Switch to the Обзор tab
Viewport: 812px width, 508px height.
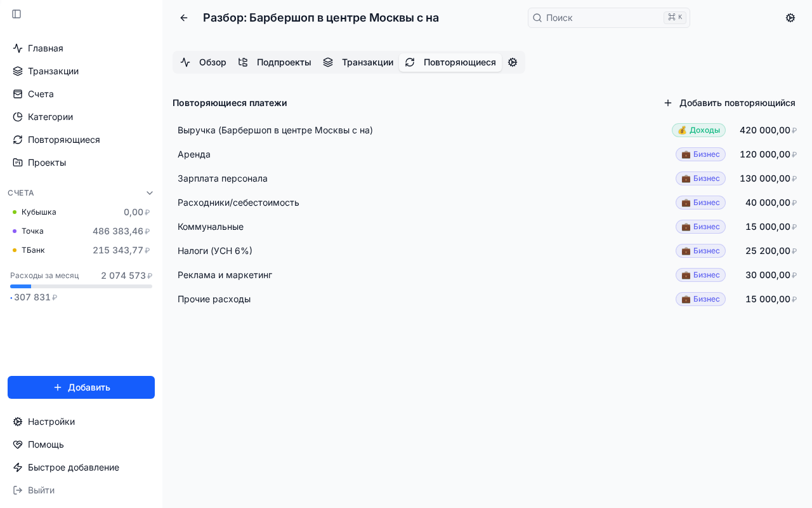click(213, 62)
